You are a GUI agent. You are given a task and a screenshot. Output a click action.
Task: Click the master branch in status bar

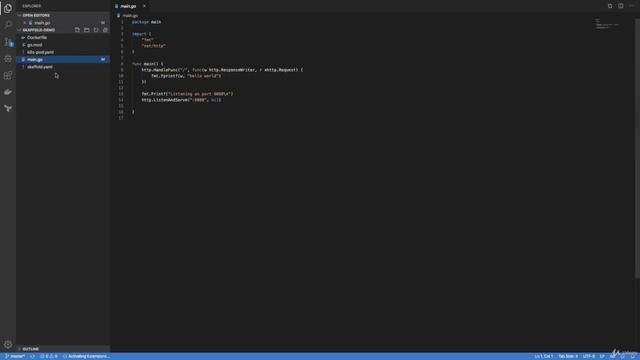15,356
